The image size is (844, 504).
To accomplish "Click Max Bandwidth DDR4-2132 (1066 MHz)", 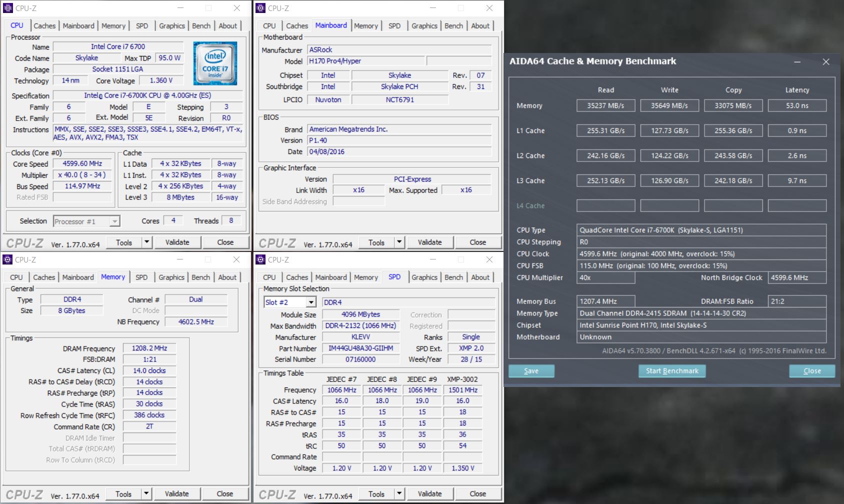I will pos(360,325).
